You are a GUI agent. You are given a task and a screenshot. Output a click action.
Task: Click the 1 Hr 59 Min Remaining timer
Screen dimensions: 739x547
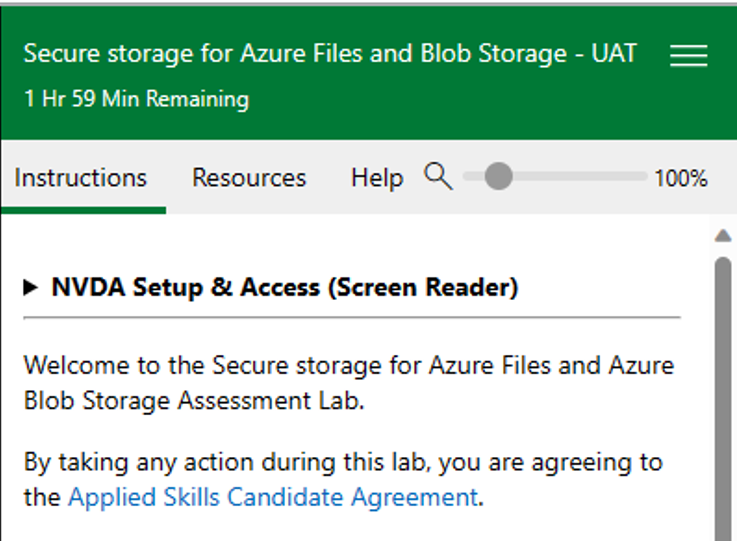[136, 99]
